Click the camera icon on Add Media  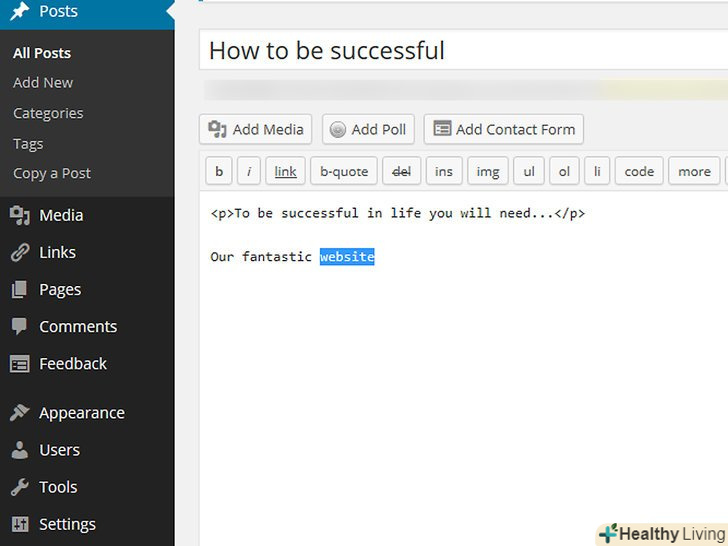(217, 129)
